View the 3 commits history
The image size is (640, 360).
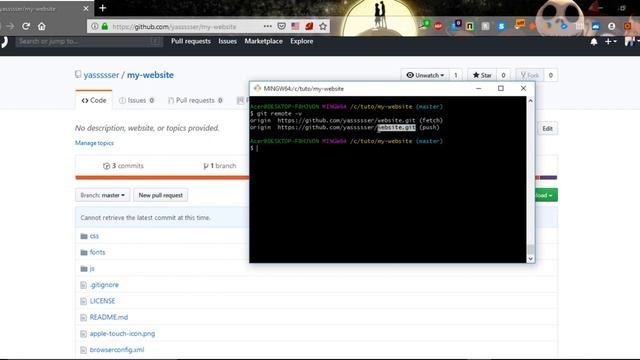click(123, 166)
